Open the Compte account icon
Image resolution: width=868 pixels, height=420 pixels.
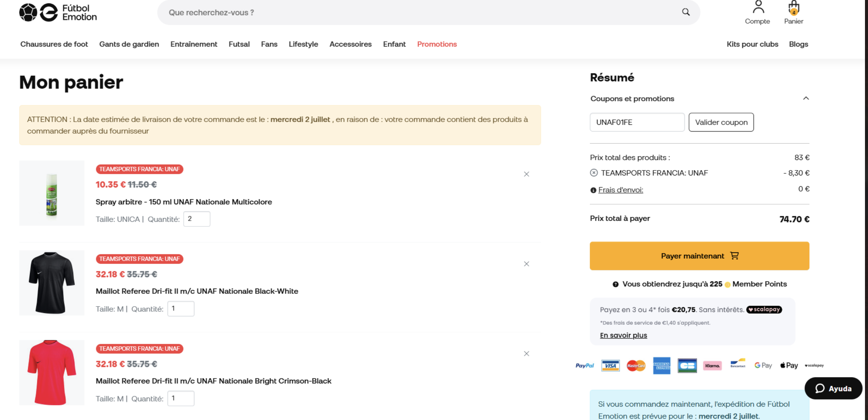point(757,12)
